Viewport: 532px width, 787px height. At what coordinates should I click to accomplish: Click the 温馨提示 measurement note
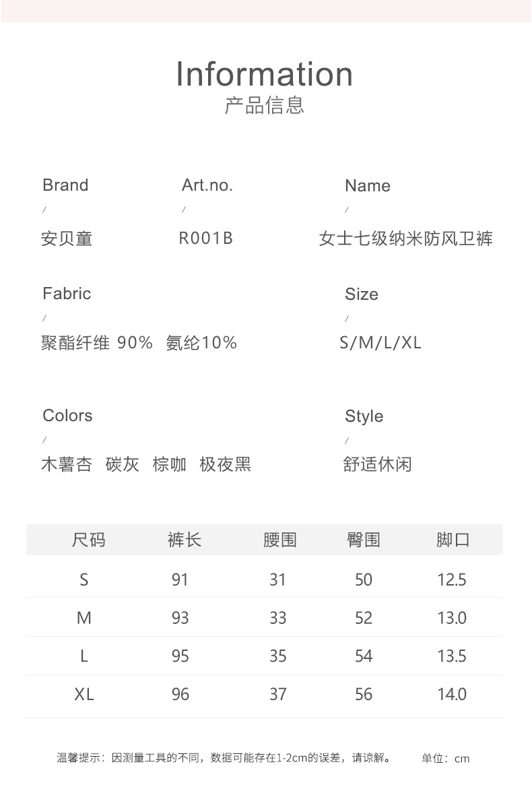[x=224, y=758]
